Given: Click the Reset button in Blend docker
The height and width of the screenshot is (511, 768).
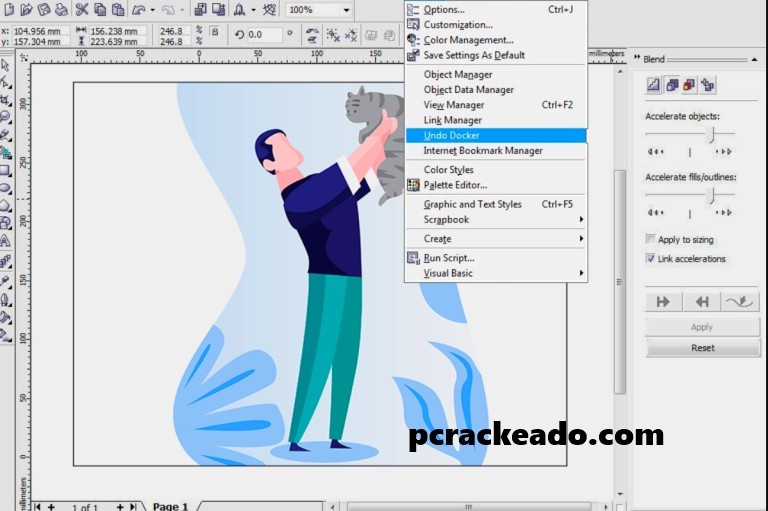Looking at the screenshot, I should [702, 348].
